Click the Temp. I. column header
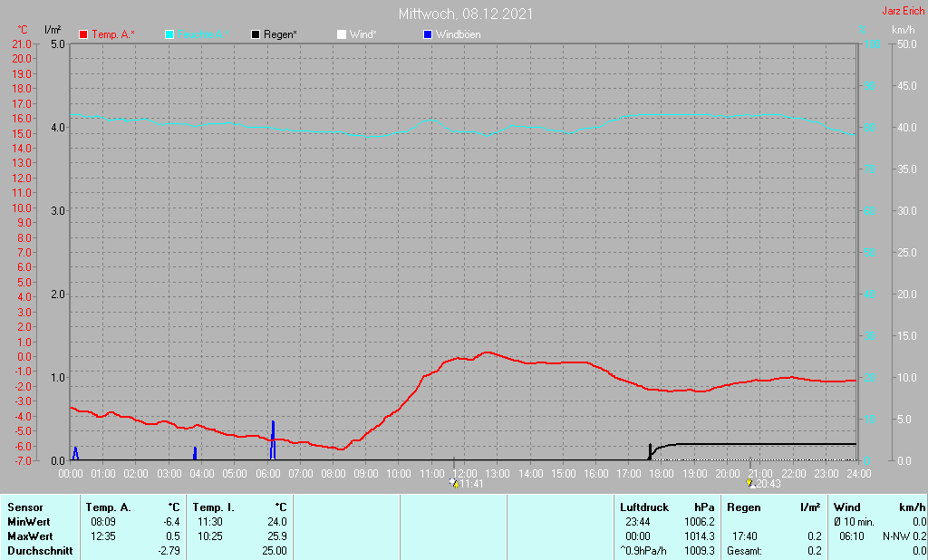Viewport: 928px width, 560px height. (x=213, y=507)
